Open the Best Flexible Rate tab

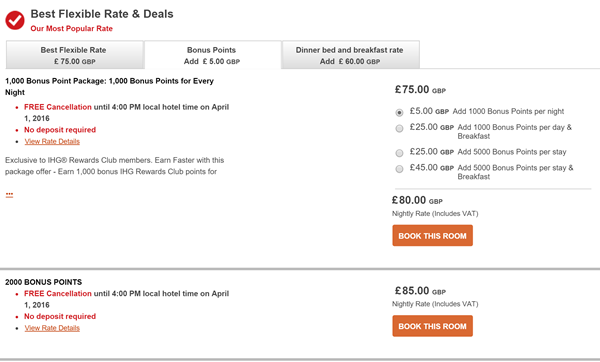[75, 55]
